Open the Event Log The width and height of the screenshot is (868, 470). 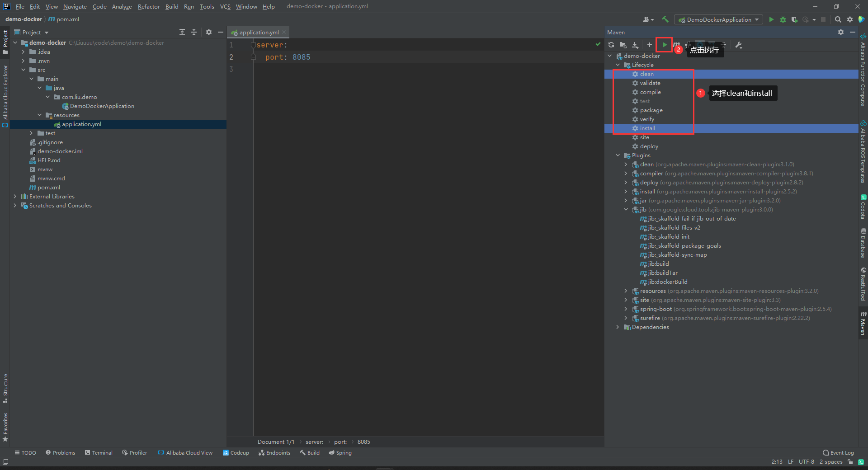coord(839,452)
